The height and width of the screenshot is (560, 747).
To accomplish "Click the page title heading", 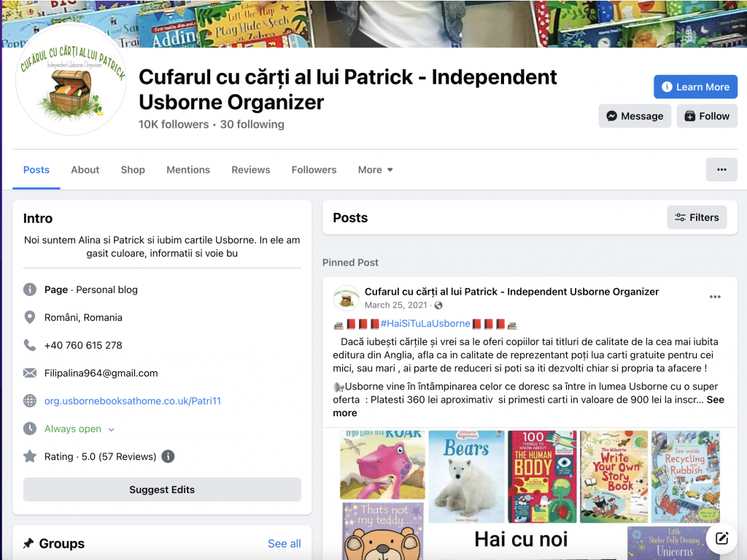I will pos(348,90).
